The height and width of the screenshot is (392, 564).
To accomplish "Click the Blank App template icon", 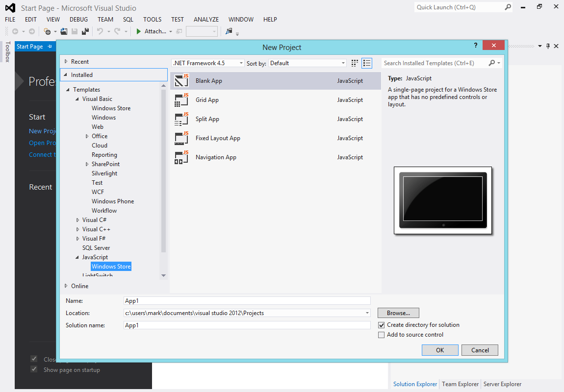I will click(x=181, y=80).
